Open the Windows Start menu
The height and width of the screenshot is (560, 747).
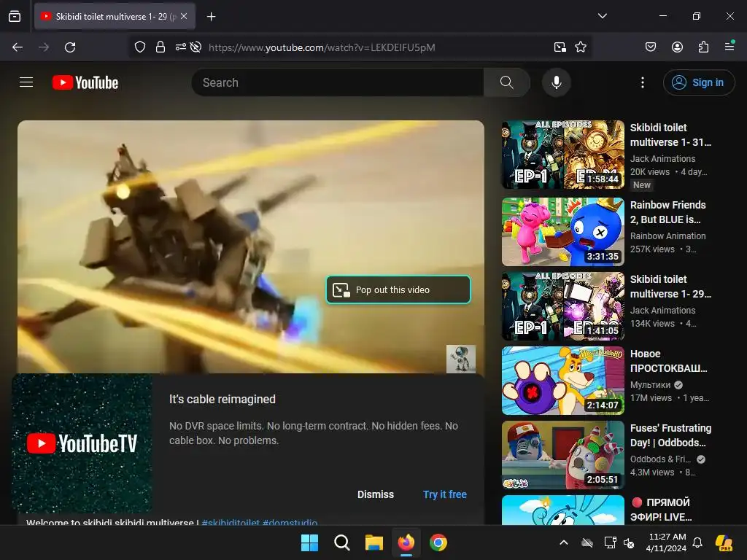(x=309, y=542)
